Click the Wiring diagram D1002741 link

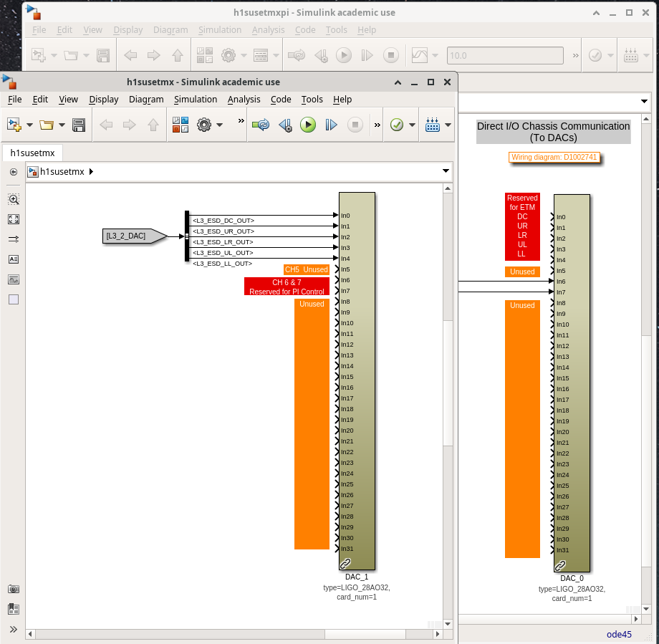coord(554,157)
